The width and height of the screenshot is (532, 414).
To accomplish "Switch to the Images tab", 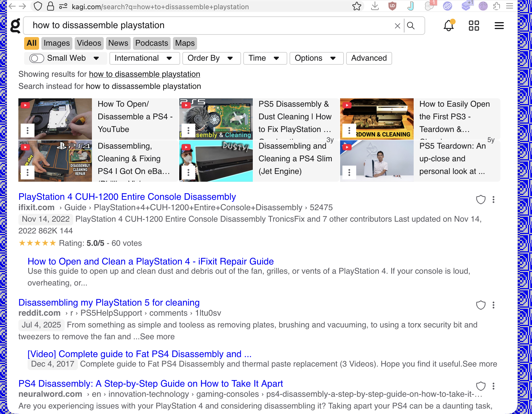I will point(57,43).
